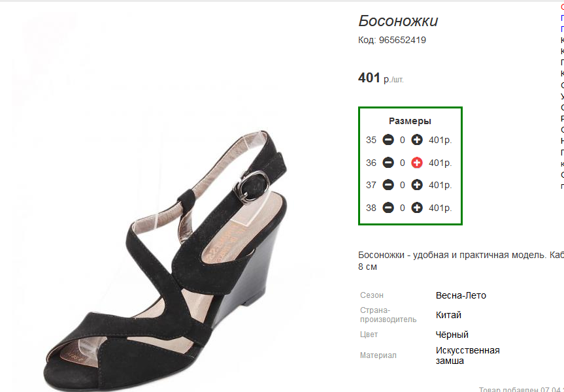
Task: Click the Чёрный color value
Action: [452, 335]
